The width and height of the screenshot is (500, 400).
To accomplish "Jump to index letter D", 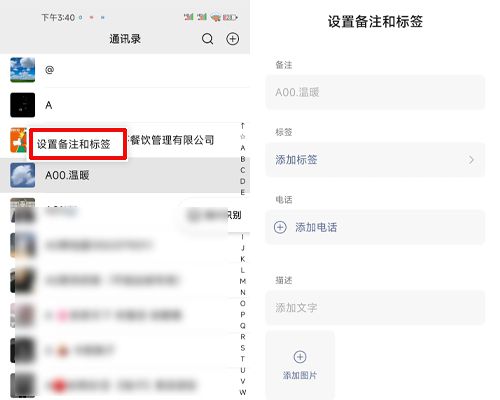I will pyautogui.click(x=243, y=181).
